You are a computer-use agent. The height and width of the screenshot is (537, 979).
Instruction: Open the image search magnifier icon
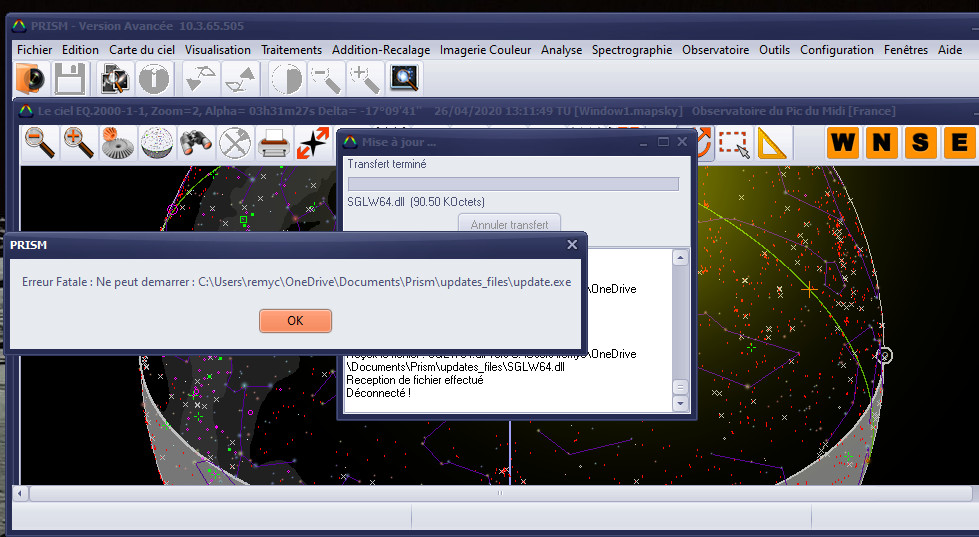404,78
